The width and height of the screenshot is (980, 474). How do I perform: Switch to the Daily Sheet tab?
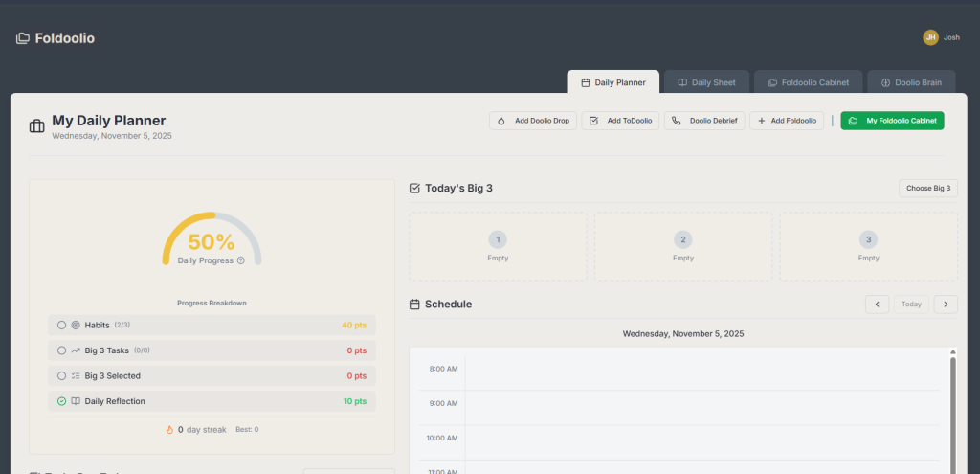click(706, 82)
